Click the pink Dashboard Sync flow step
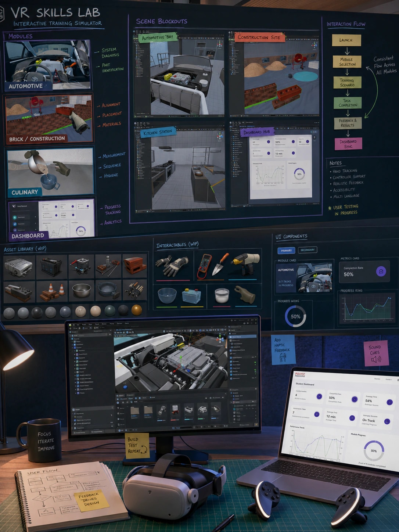Viewport: 399px width, 532px height. pos(348,144)
